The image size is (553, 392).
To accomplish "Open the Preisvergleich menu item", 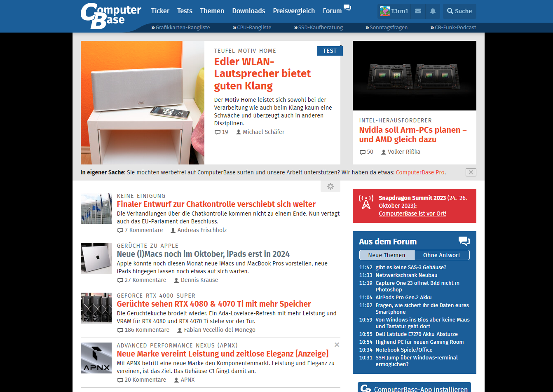I will 294,11.
